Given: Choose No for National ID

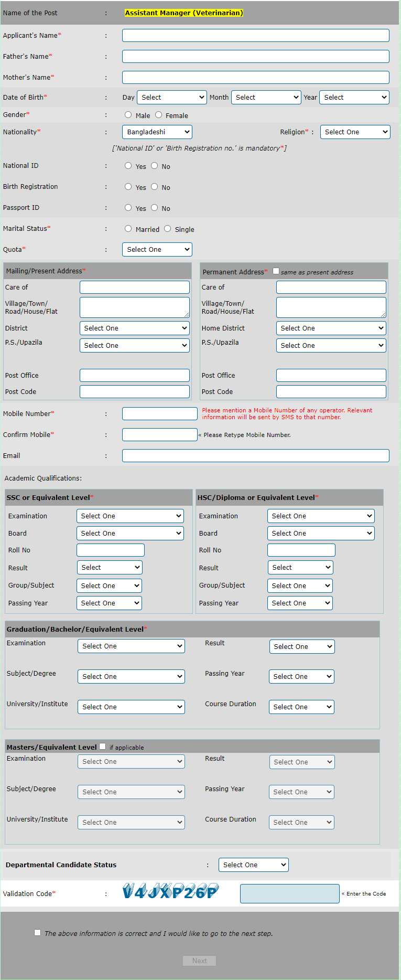Looking at the screenshot, I should coord(154,166).
